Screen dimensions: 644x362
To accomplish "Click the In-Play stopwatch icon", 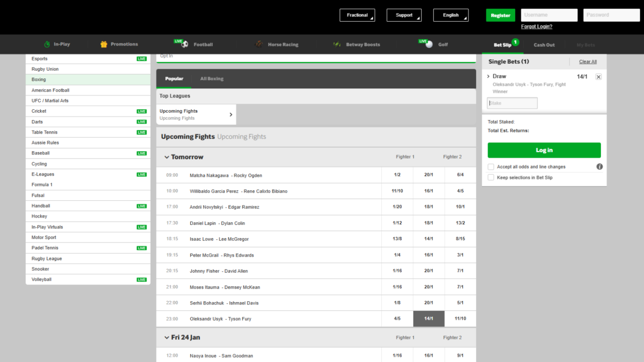I will [47, 44].
